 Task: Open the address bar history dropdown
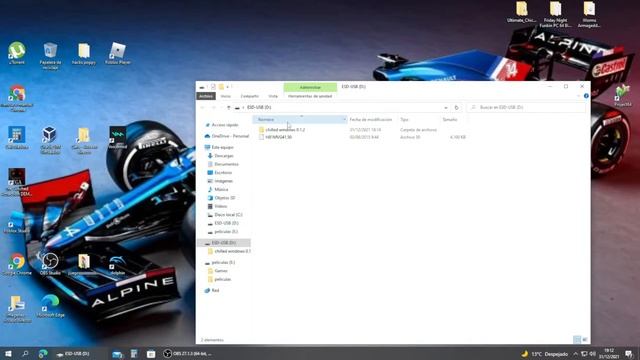tap(446, 107)
